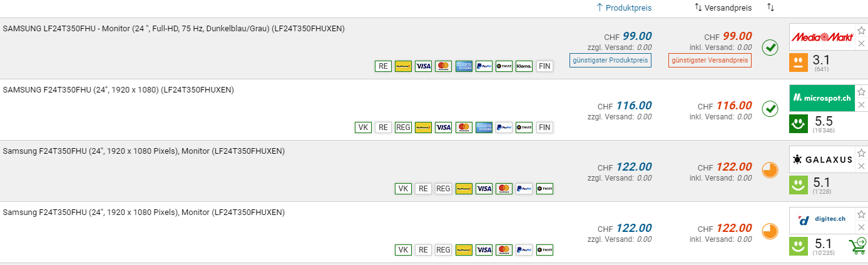This screenshot has width=868, height=265.
Task: Star the Galaxus shop as favorite
Action: click(861, 153)
